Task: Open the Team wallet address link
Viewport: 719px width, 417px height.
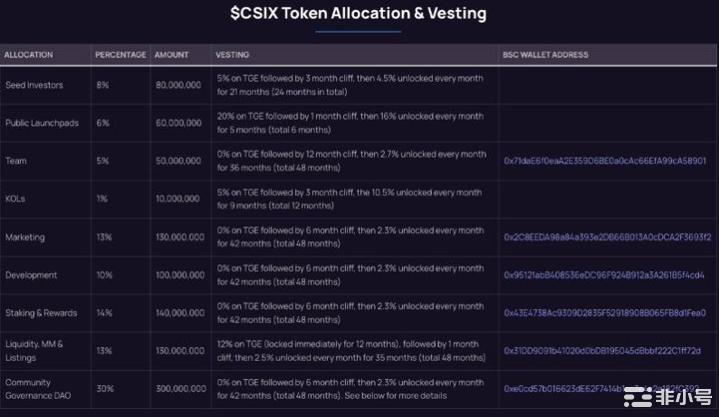Action: 604,160
